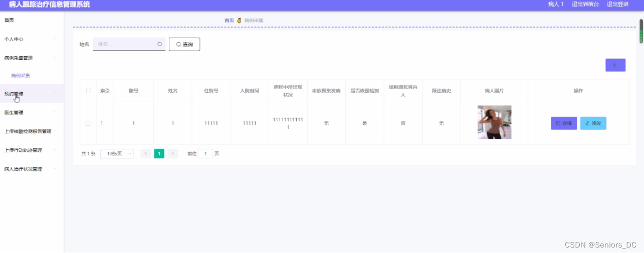Click the 共 1 条 total count text
644x253 pixels.
tap(88, 154)
